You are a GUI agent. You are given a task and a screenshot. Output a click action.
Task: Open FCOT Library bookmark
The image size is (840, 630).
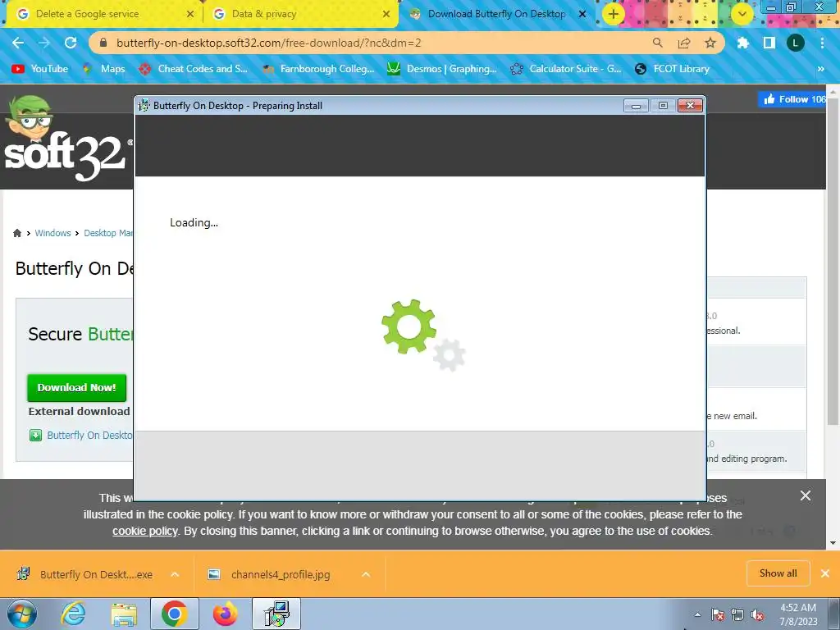click(x=673, y=69)
